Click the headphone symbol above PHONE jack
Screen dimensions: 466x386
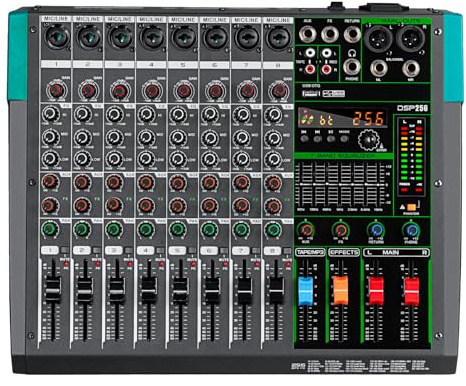coord(352,53)
